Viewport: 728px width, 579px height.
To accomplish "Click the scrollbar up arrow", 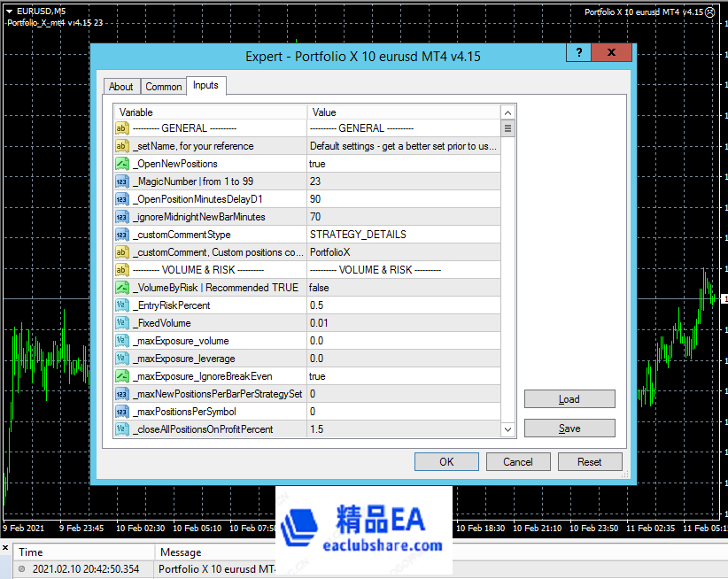I will [508, 112].
